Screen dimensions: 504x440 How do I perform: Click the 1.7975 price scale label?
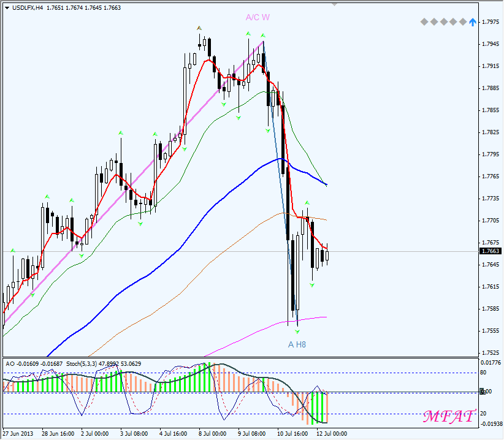[490, 22]
